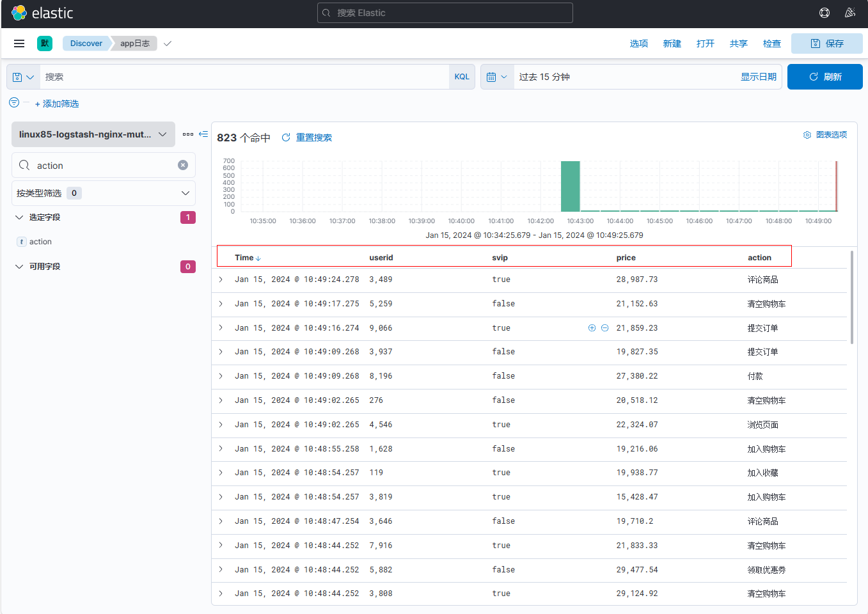The image size is (868, 614).
Task: Toggle KQL query language
Action: pyautogui.click(x=462, y=77)
